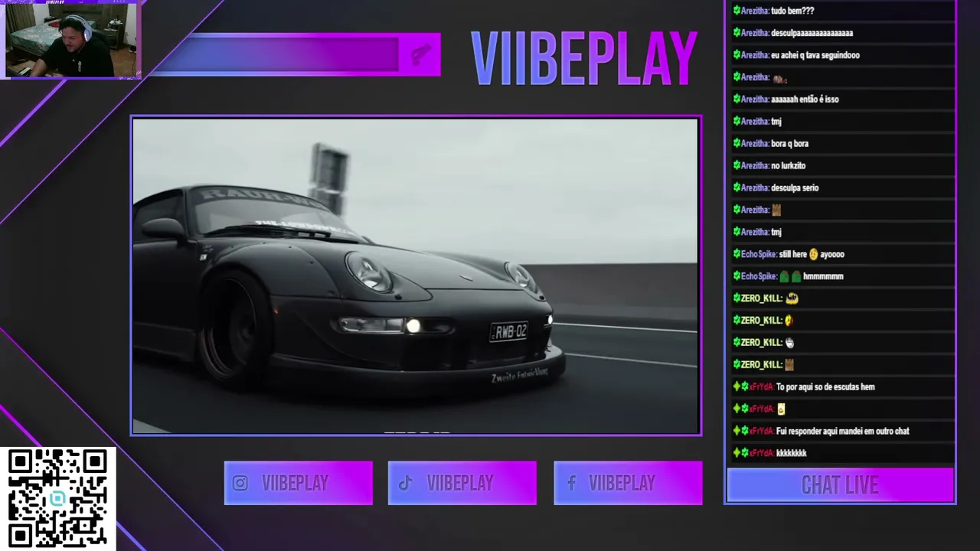980x551 pixels.
Task: Click the text 'hmmmmmm' from EchoSpike
Action: click(823, 276)
